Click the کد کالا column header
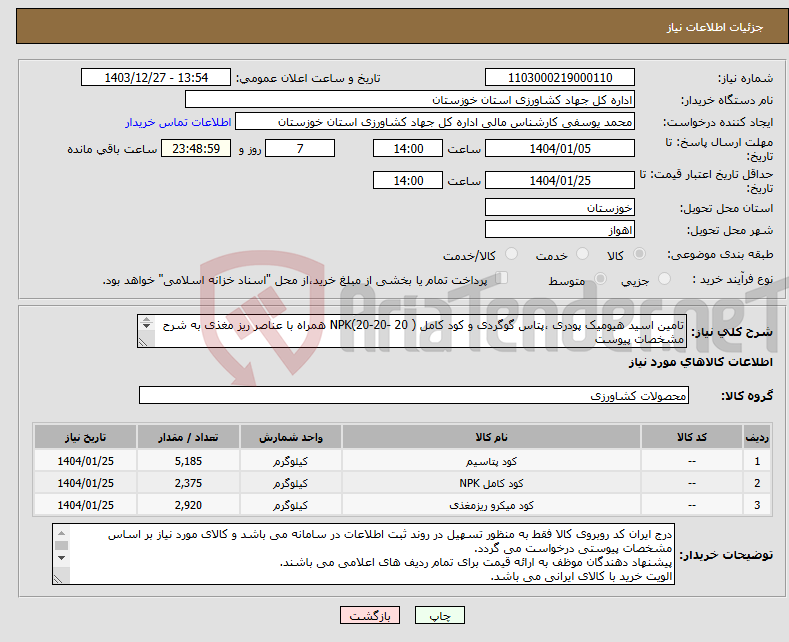The height and width of the screenshot is (642, 789). [691, 437]
